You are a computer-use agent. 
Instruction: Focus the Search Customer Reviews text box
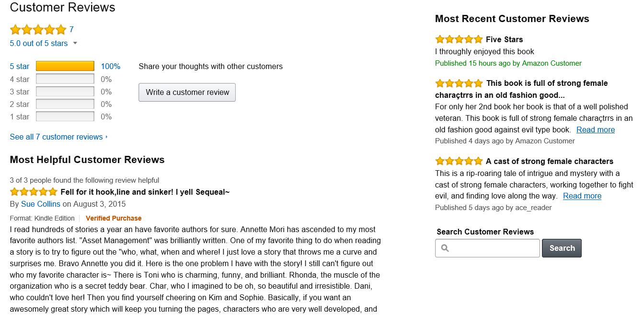[x=494, y=248]
